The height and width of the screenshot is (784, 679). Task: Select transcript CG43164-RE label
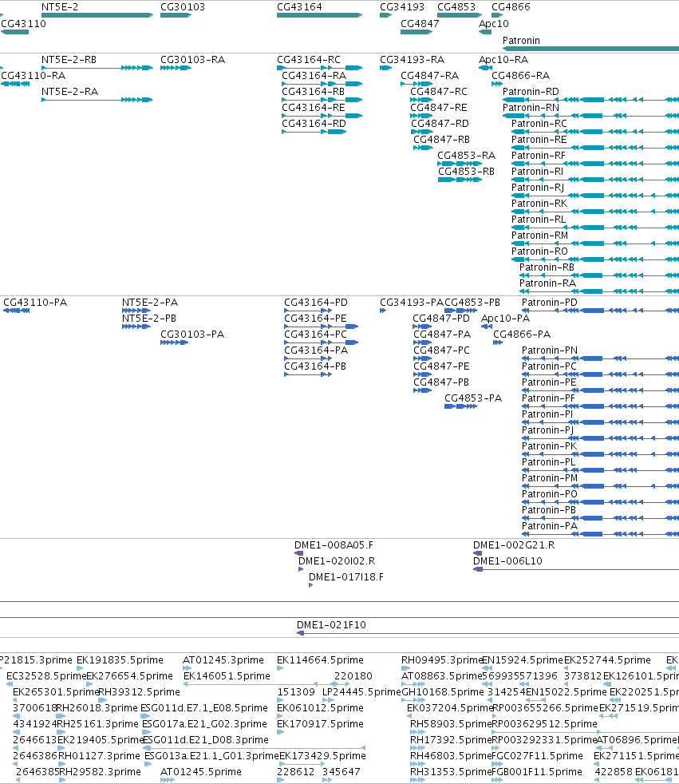tap(314, 108)
